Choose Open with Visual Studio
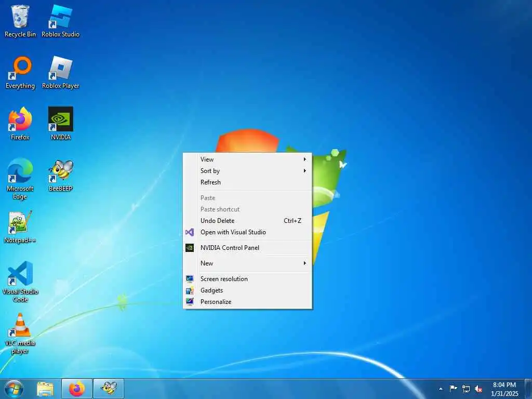Viewport: 532px width, 399px height. [247, 232]
